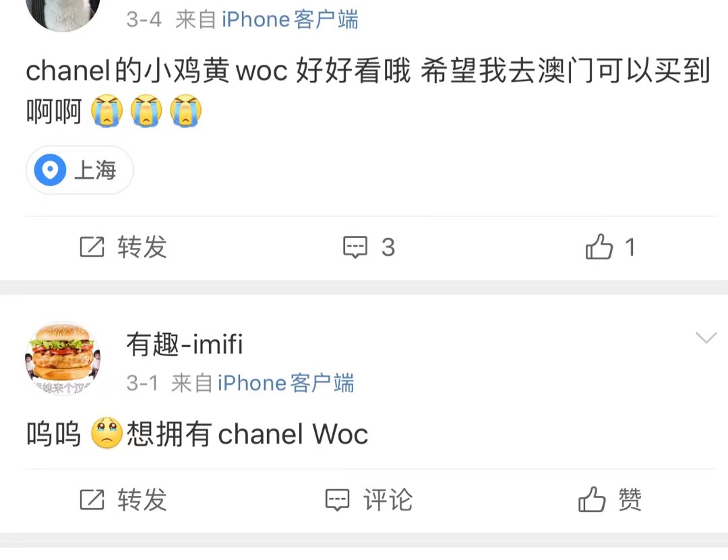Image resolution: width=728 pixels, height=560 pixels.
Task: Tap the 评论 label on second post
Action: pyautogui.click(x=388, y=500)
